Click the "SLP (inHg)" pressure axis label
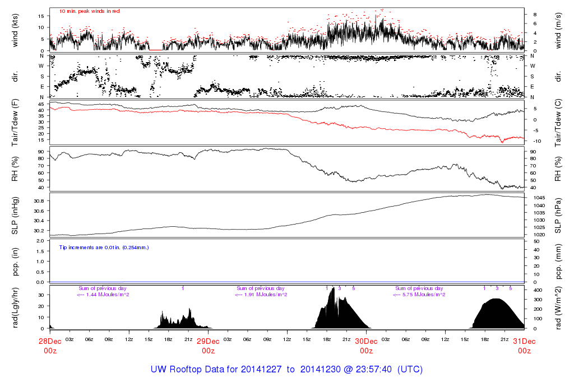The image size is (574, 392). click(x=16, y=216)
